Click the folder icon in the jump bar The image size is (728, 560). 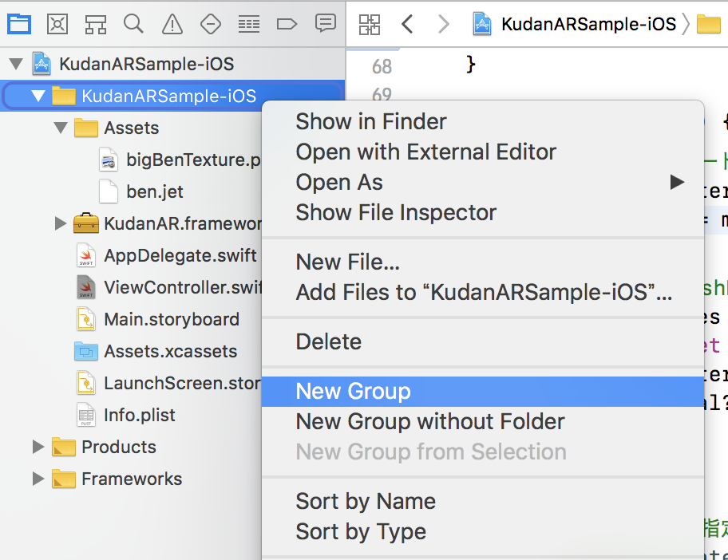coord(709,24)
